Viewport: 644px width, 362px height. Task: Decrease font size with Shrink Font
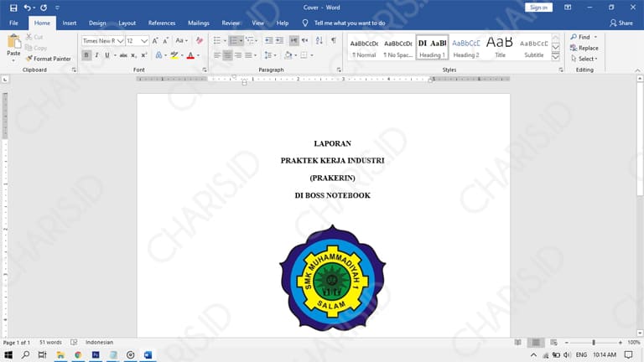165,40
